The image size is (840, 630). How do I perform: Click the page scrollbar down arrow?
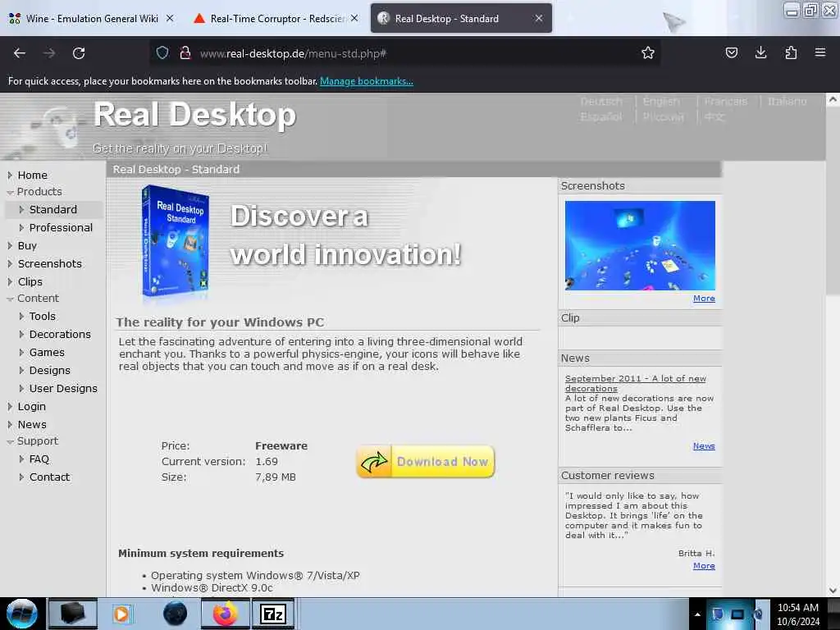833,591
